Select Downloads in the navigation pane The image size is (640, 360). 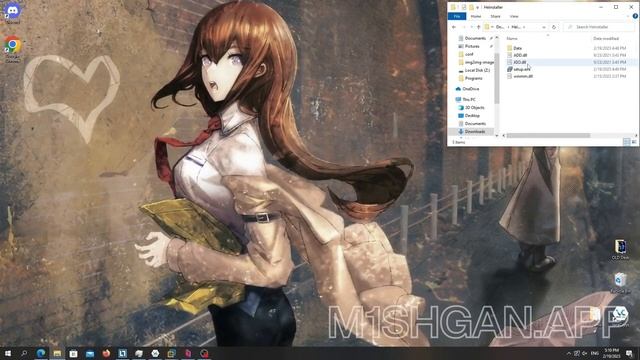pyautogui.click(x=475, y=132)
